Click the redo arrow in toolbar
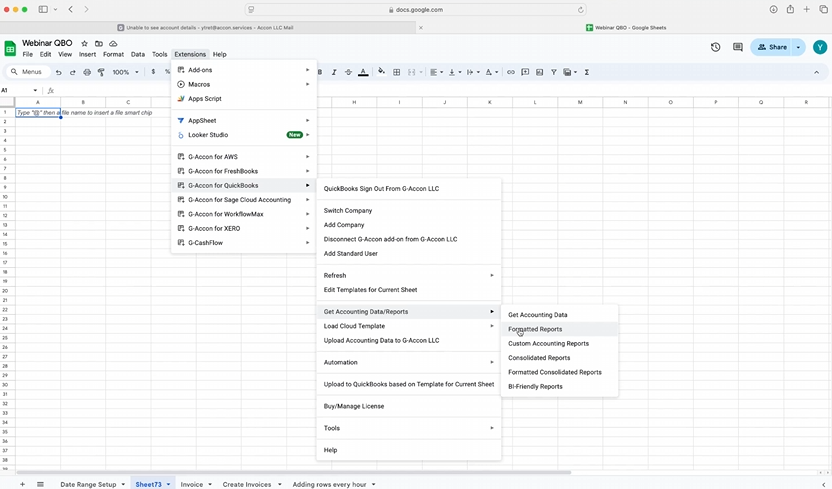 [73, 72]
